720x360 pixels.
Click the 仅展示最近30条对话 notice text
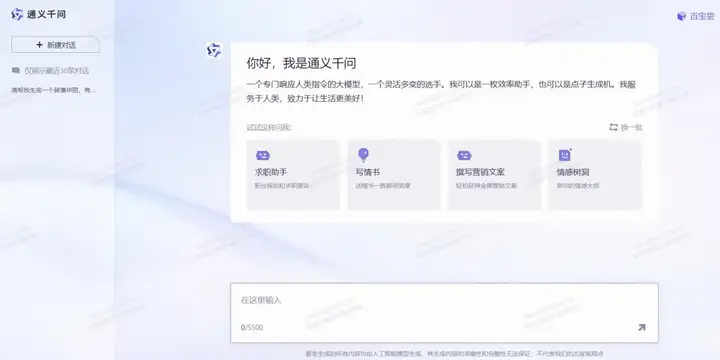56,71
